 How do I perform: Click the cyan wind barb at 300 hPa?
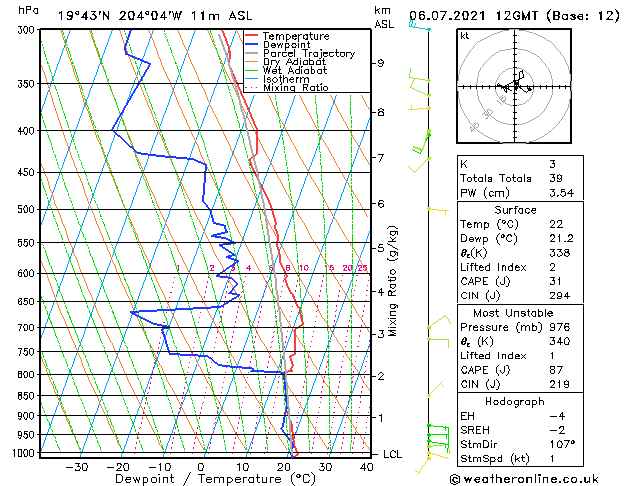pos(419,25)
